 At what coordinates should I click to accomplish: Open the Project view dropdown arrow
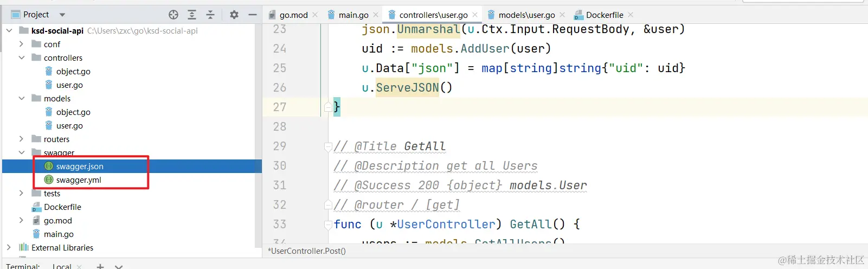[62, 15]
